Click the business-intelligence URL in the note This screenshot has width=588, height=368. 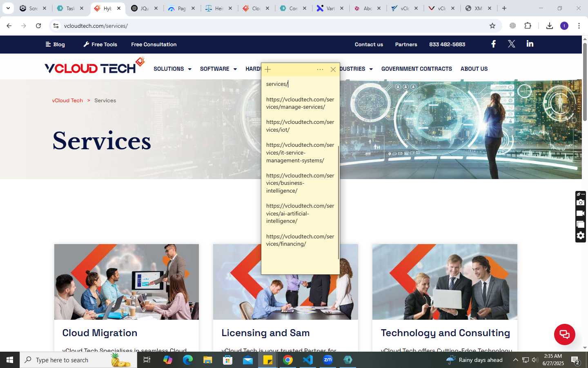[x=300, y=183]
